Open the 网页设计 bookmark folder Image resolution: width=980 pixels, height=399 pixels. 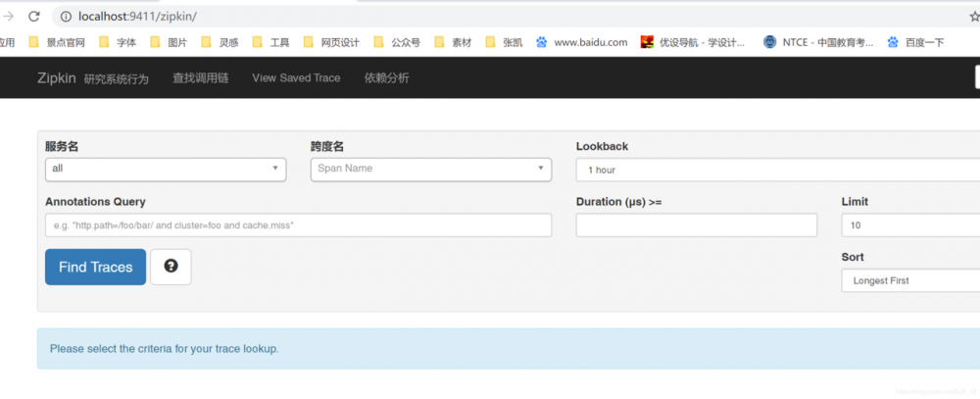click(331, 42)
